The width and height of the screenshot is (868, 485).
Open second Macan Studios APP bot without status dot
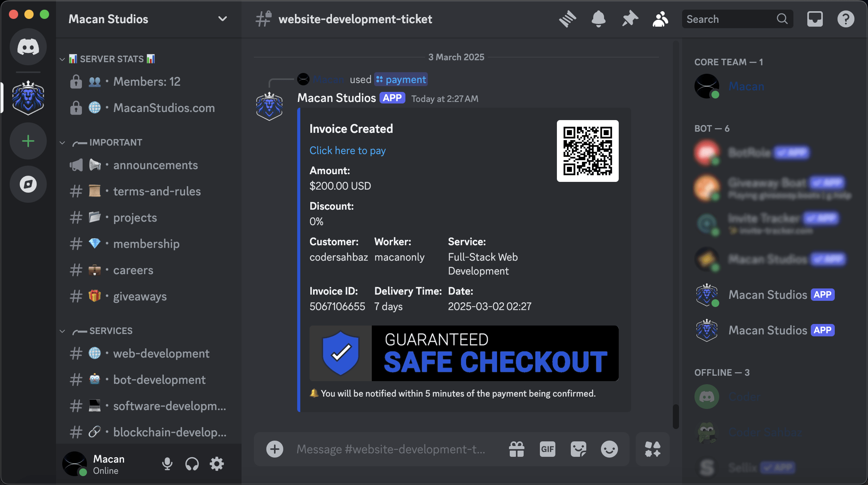772,331
